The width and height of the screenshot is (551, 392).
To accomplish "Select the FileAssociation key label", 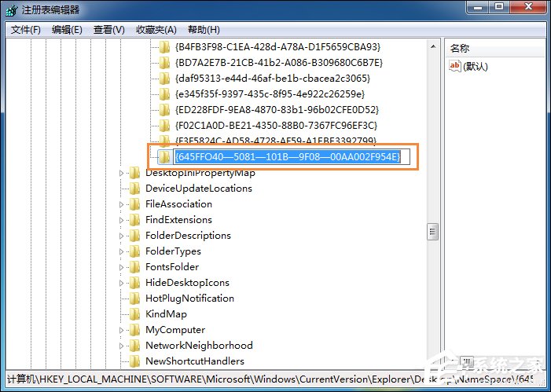I will pos(179,203).
